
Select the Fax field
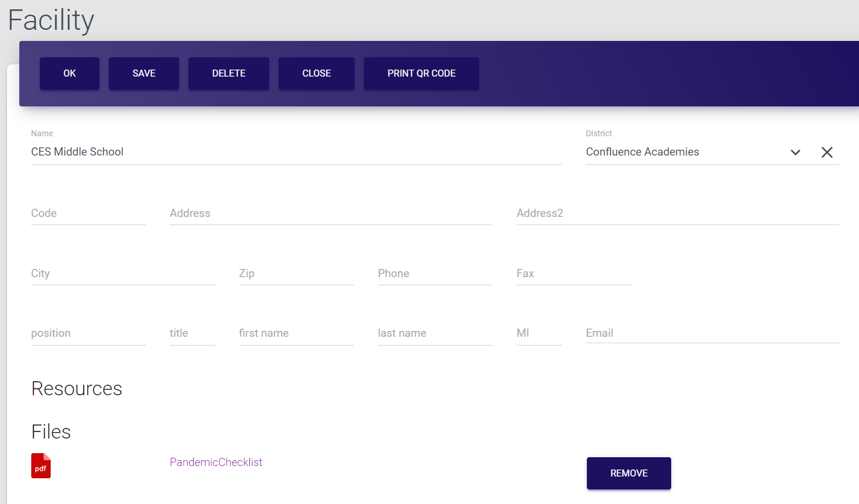(573, 274)
